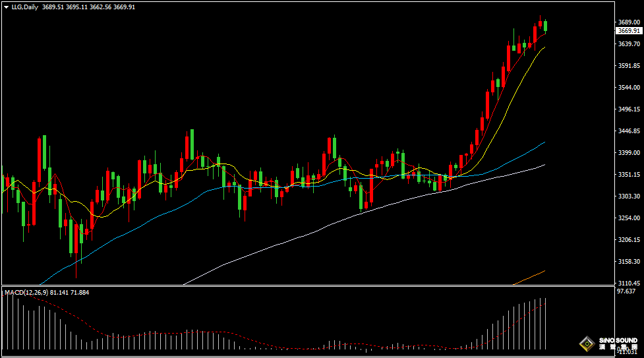644x358 pixels.
Task: Click the 3303.30 price axis label
Action: tap(629, 196)
